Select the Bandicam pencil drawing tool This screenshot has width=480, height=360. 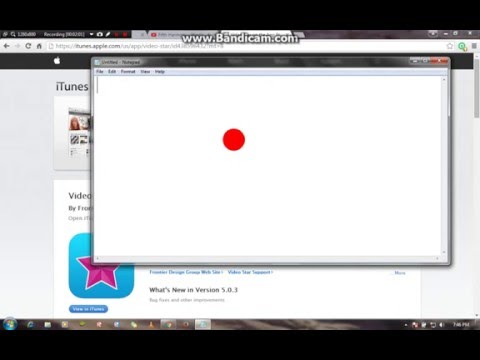coord(108,34)
